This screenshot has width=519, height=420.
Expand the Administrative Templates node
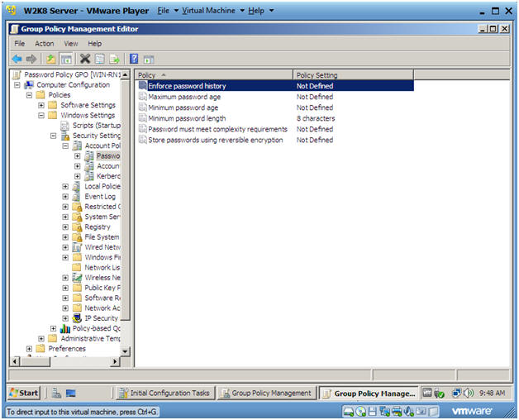click(x=41, y=339)
